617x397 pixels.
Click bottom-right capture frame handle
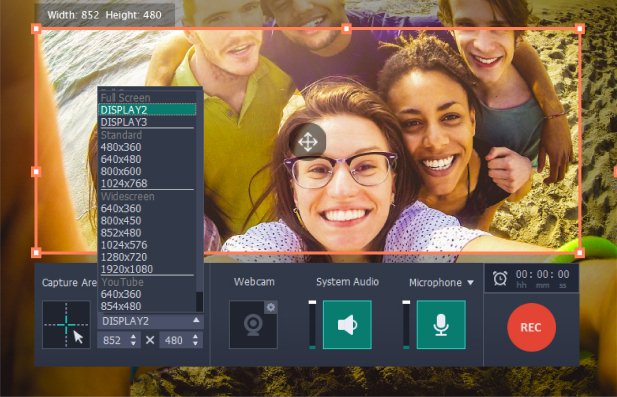tap(580, 253)
